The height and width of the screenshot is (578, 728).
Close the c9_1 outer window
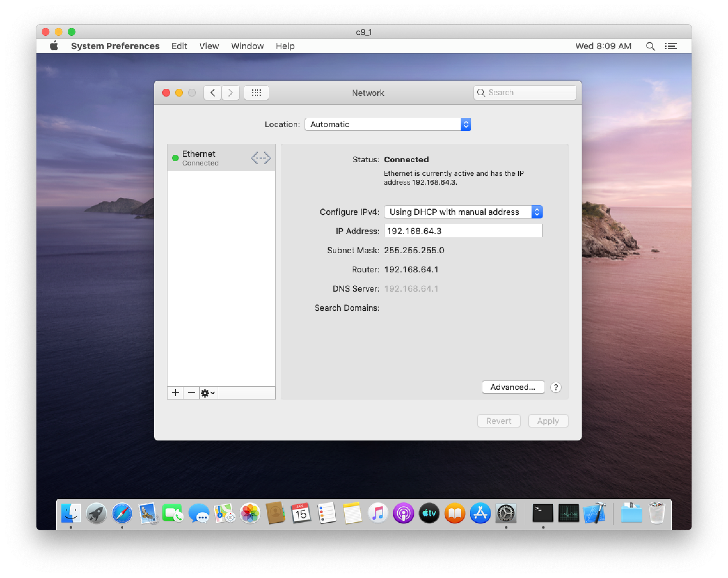point(46,32)
